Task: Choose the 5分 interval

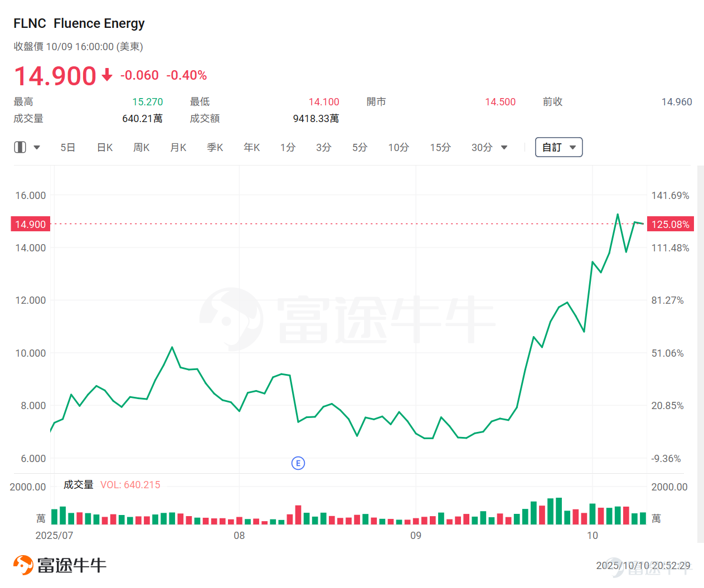Action: (x=360, y=147)
